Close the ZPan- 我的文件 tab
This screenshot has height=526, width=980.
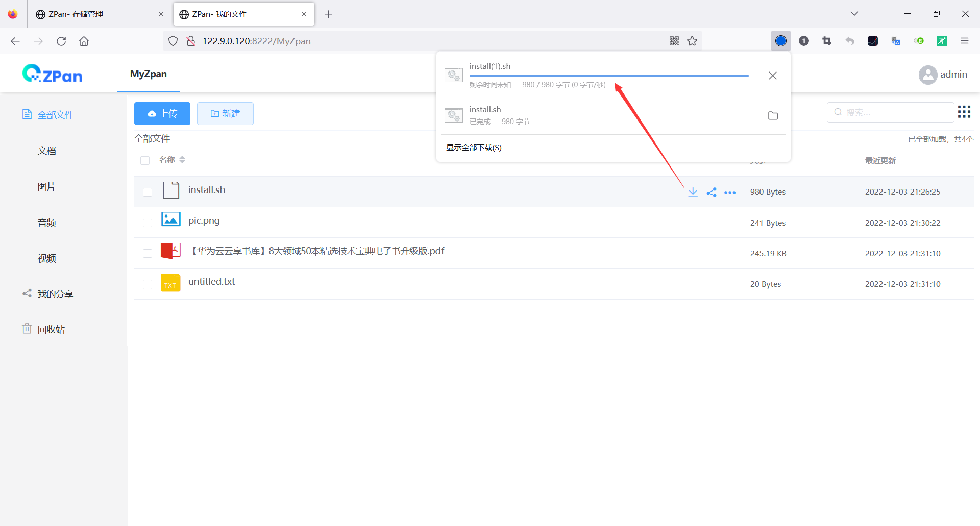click(304, 14)
